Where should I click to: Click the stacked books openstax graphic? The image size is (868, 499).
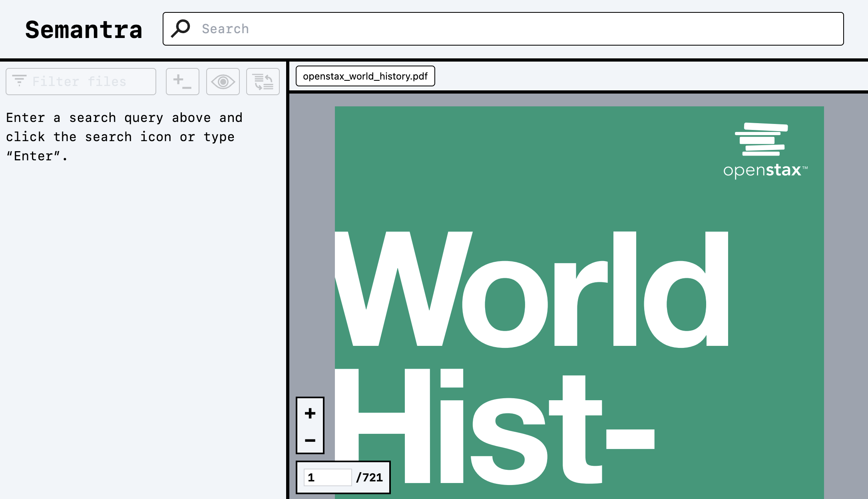[x=762, y=139]
